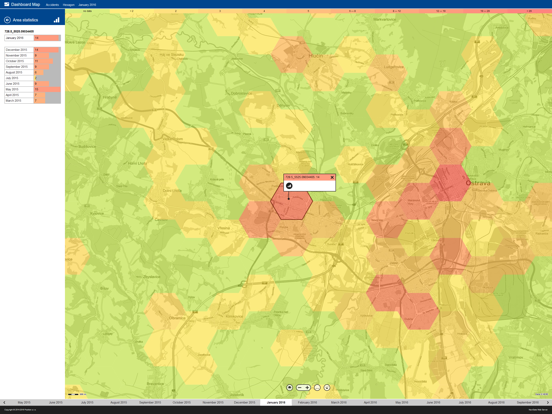Click the 'no data' legend swatch

(x=87, y=11)
